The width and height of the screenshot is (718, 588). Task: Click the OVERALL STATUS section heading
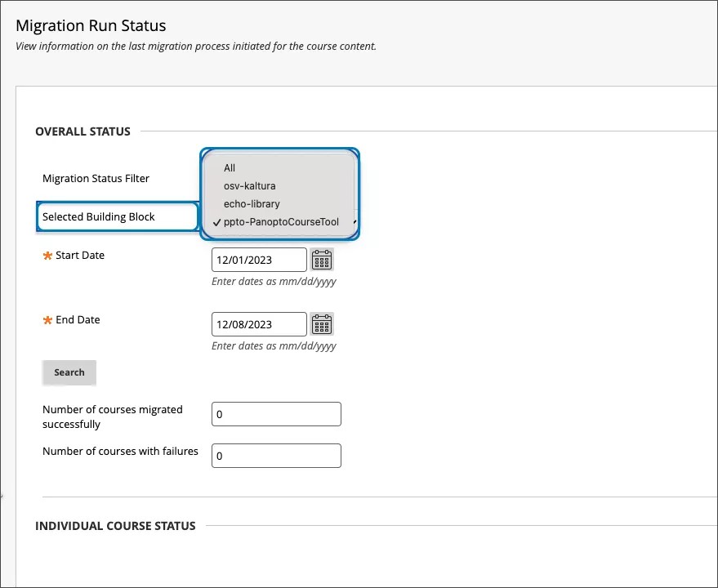83,131
